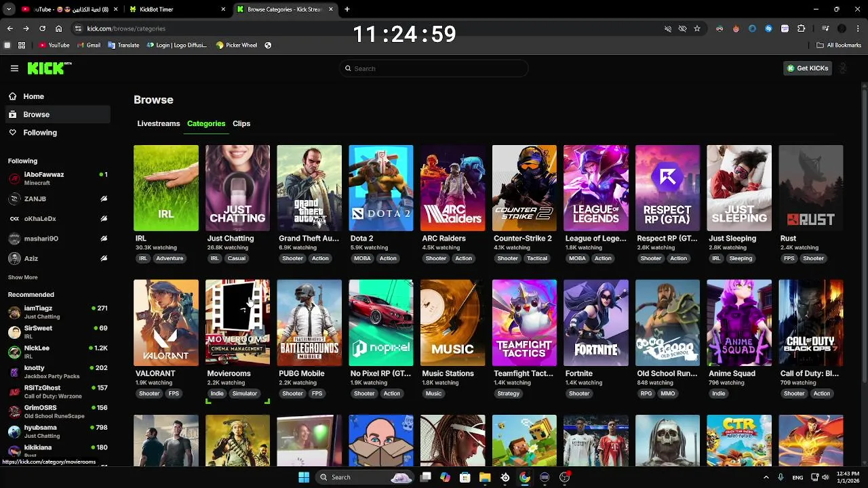Open mashari90 channel avatar
868x488 pixels.
pos(14,239)
